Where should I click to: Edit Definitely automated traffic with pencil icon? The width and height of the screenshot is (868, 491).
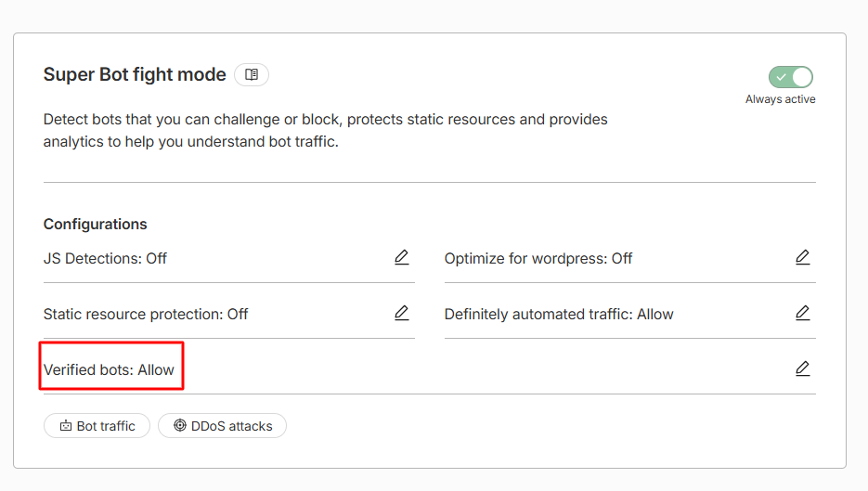(803, 314)
